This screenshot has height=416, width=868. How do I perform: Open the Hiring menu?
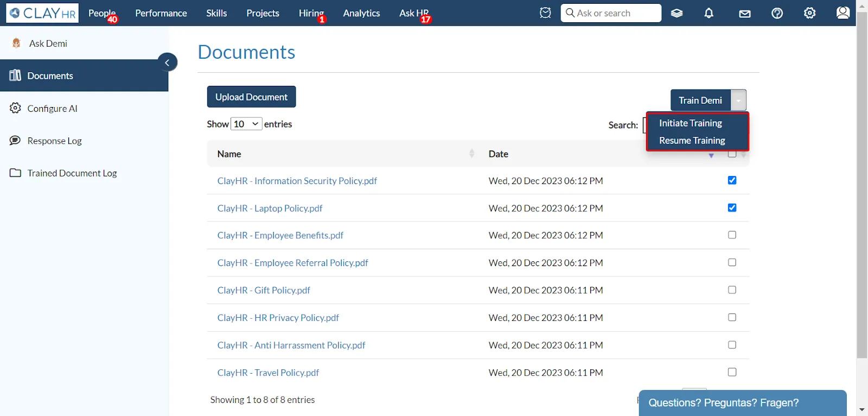[311, 13]
